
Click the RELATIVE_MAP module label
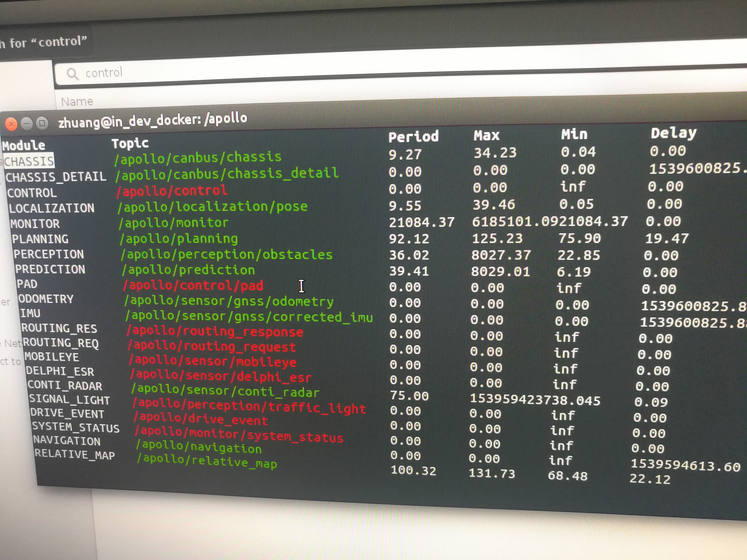point(75,454)
